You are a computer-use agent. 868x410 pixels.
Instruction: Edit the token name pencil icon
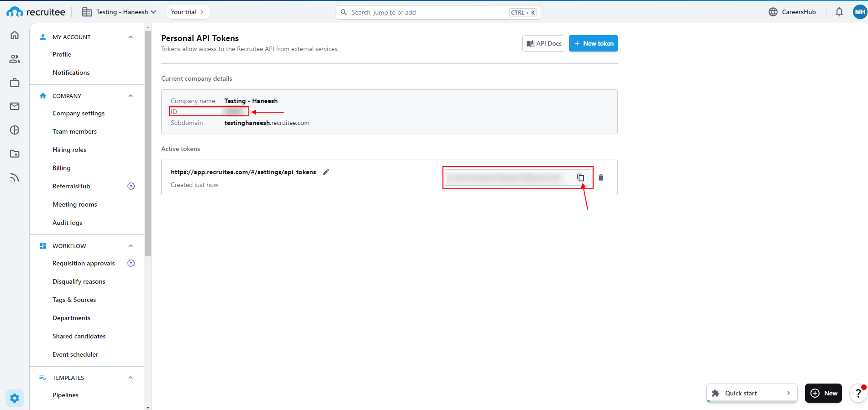pyautogui.click(x=326, y=172)
